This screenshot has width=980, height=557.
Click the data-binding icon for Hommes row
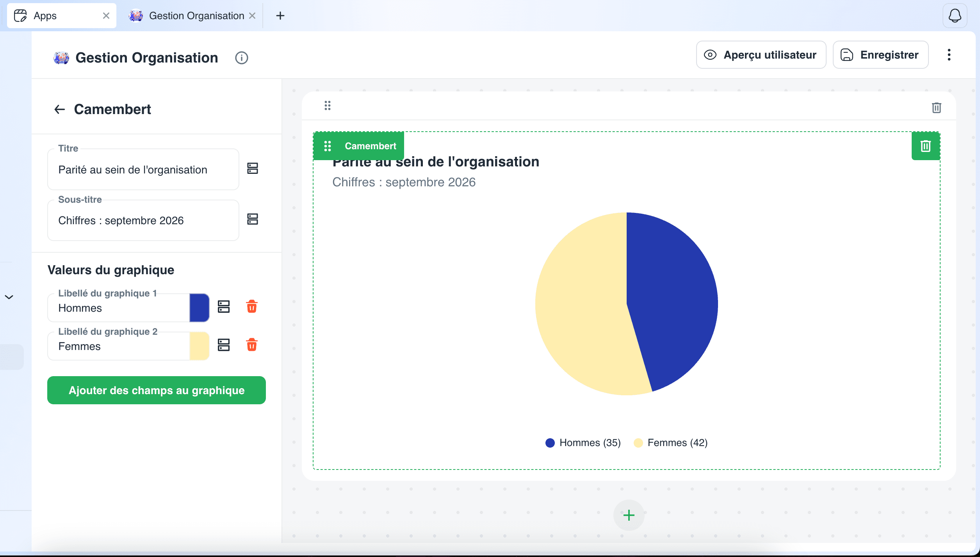tap(224, 307)
